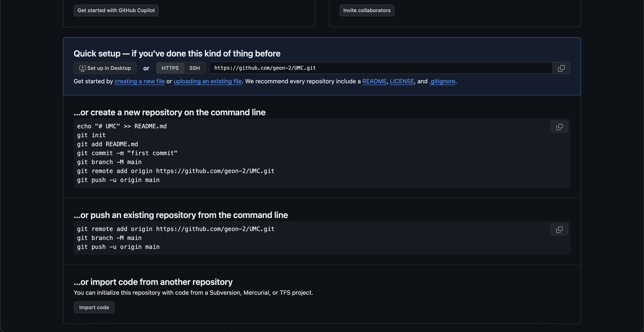
Task: Click the echo README.md command line
Action: 122,126
